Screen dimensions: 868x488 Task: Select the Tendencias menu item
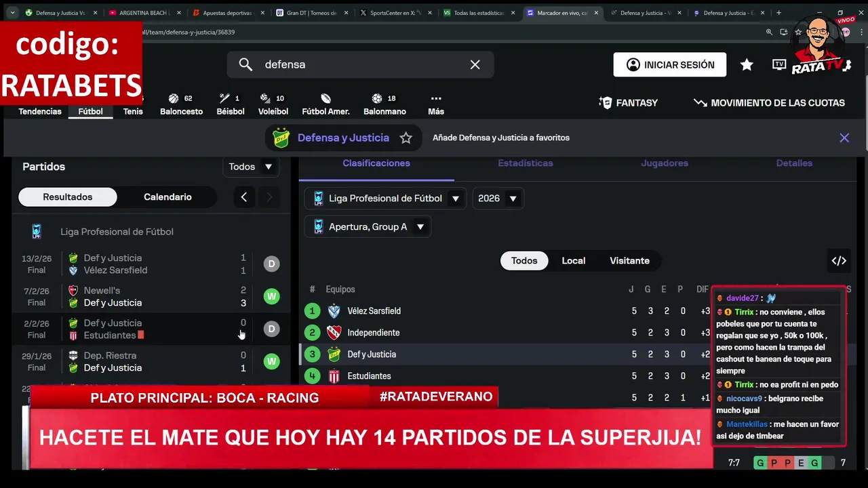coord(40,111)
